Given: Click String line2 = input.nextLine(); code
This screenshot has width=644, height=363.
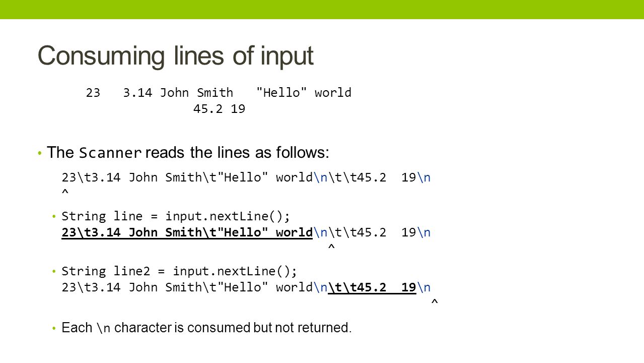Looking at the screenshot, I should [x=180, y=271].
